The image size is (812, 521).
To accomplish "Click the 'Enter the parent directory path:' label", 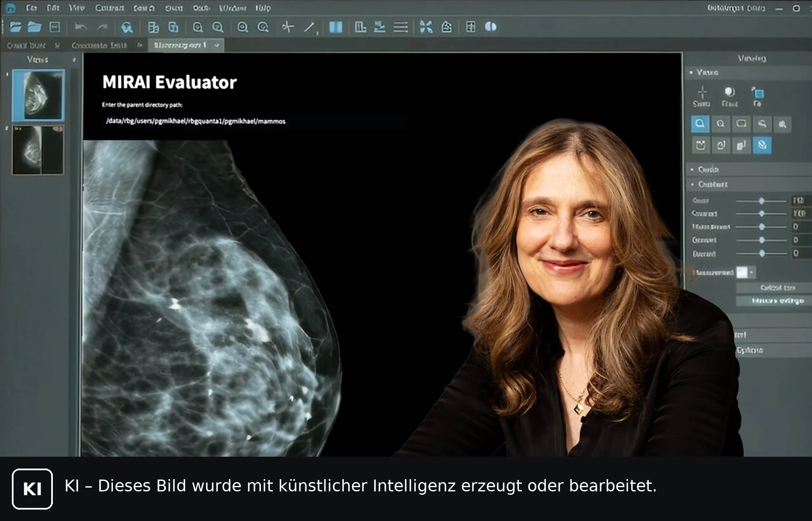I will point(142,105).
